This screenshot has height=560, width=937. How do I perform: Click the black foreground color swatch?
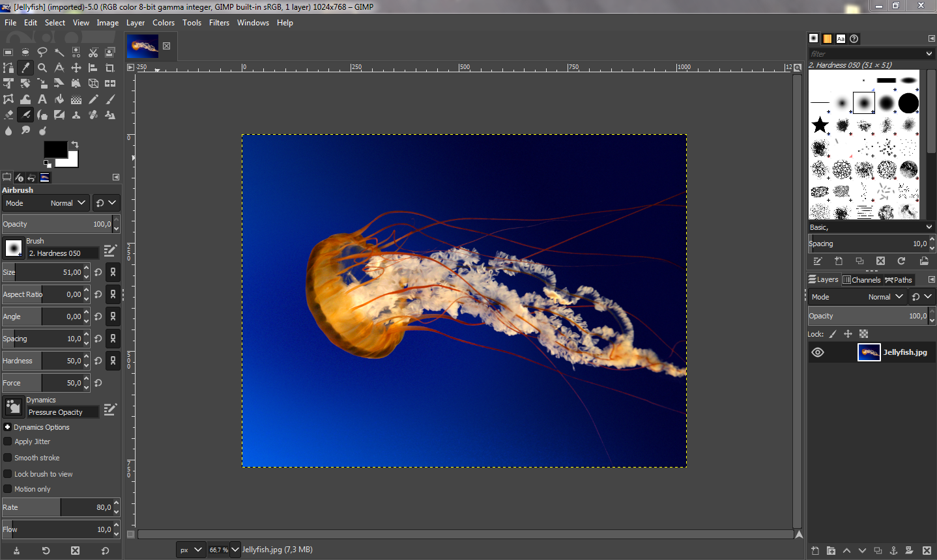click(x=54, y=150)
